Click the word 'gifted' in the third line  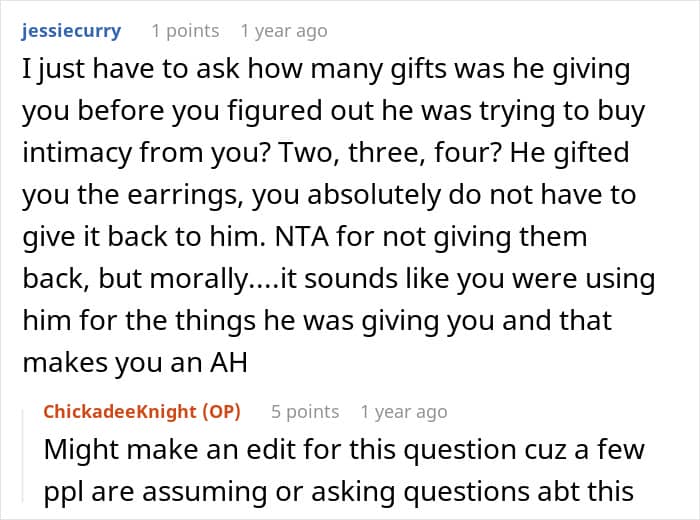(592, 153)
